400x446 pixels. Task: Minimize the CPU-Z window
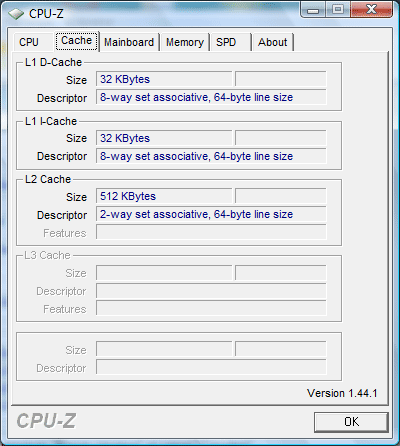[x=313, y=9]
